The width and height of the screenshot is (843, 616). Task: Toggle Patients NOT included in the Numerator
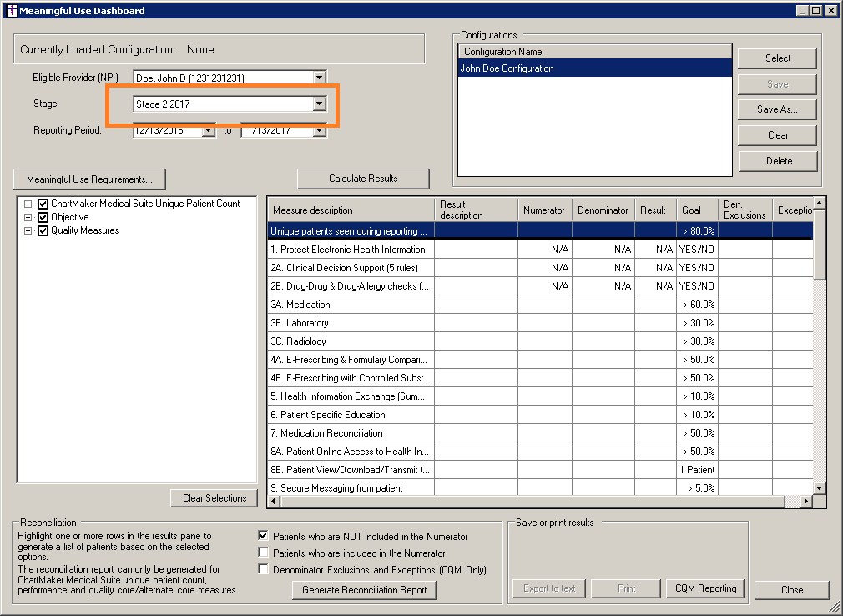(263, 535)
